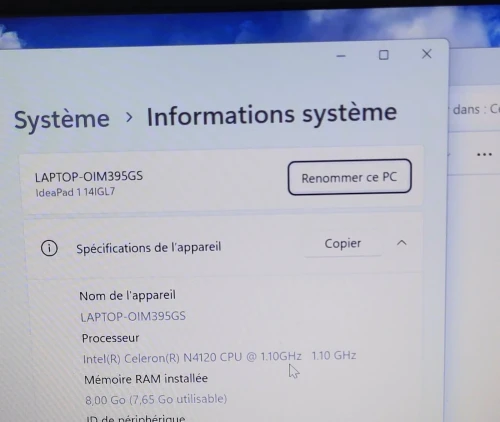
Task: Select the Informations système page title
Action: 272,115
